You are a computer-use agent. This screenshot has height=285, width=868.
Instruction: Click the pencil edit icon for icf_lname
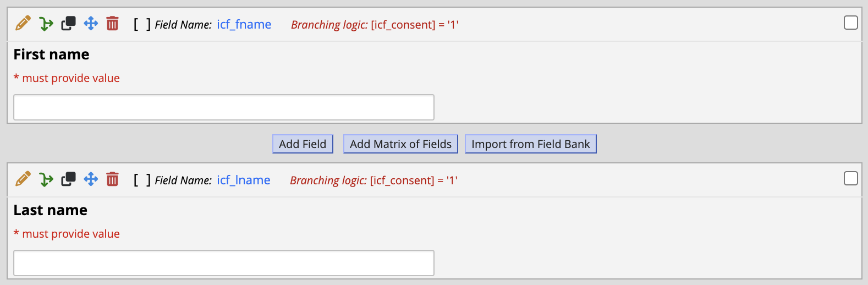pyautogui.click(x=23, y=179)
